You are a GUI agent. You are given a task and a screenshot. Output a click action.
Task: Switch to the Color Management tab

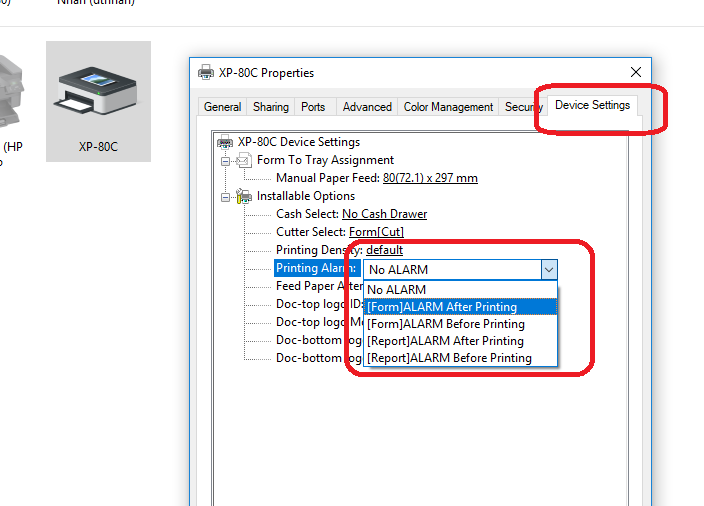[x=448, y=107]
